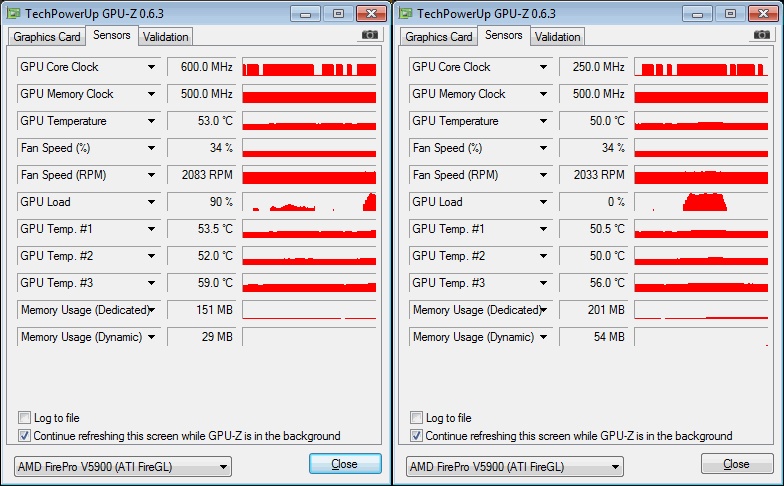
Task: Restore-size button of right GPU-Z window
Action: 730,14
